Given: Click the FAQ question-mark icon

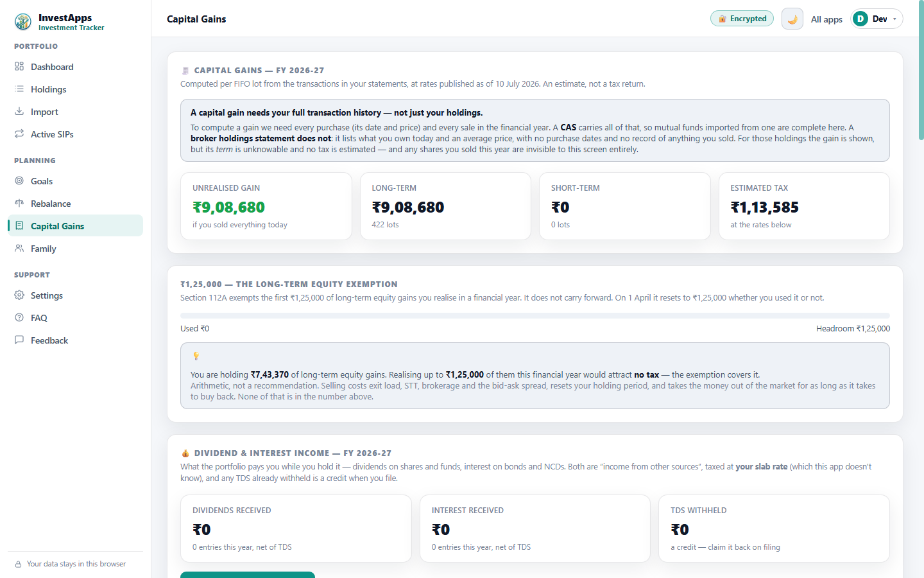Looking at the screenshot, I should click(19, 317).
